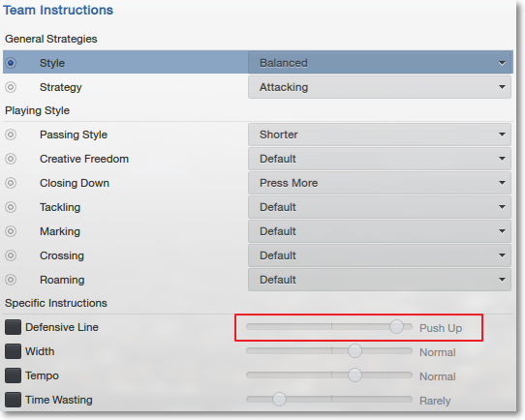
Task: Select the Roaming radio button
Action: coord(11,280)
